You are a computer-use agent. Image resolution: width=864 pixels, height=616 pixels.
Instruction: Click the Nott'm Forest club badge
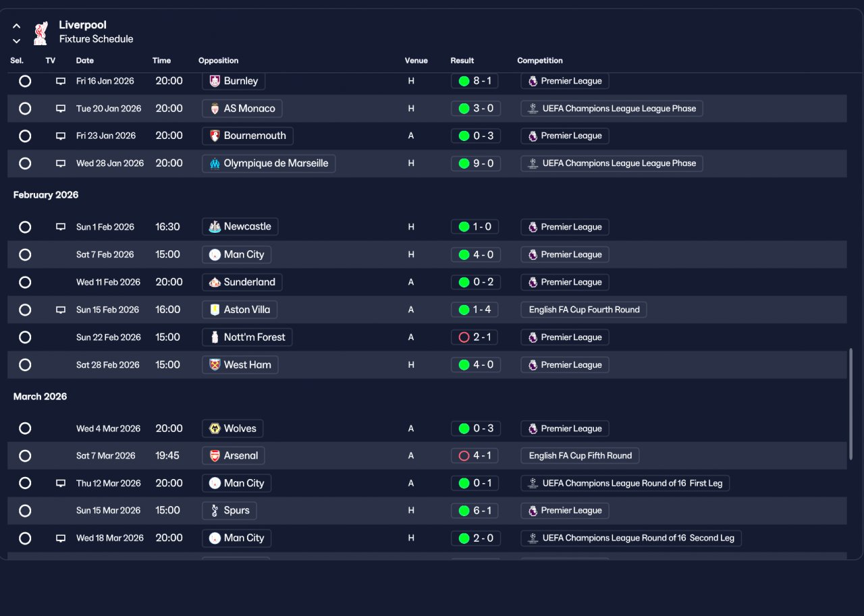pyautogui.click(x=215, y=337)
